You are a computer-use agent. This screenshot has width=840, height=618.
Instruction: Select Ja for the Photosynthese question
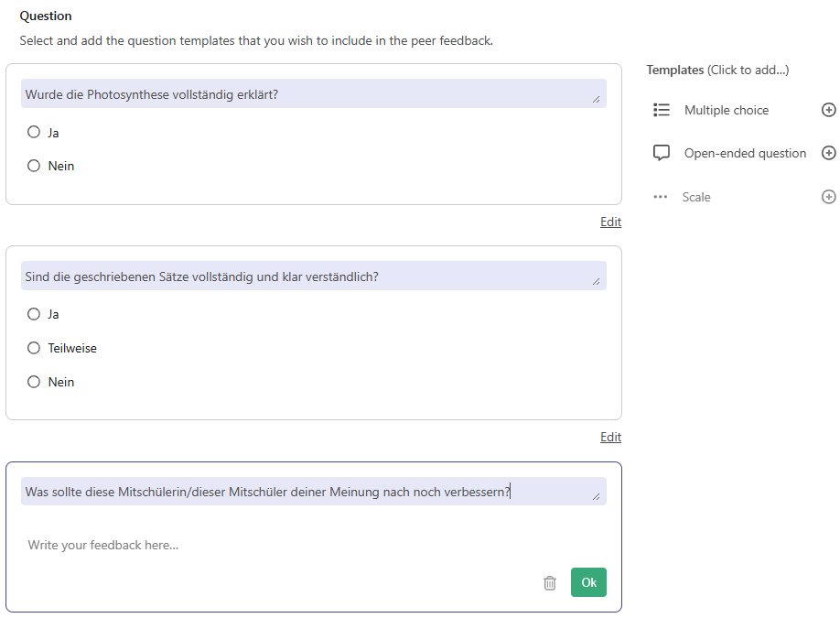click(34, 132)
